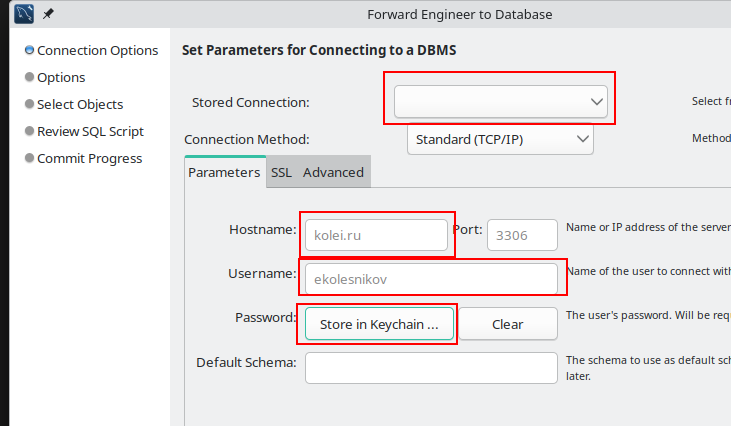Toggle the pin icon in title bar
Screen dimensions: 731x426
(x=48, y=14)
